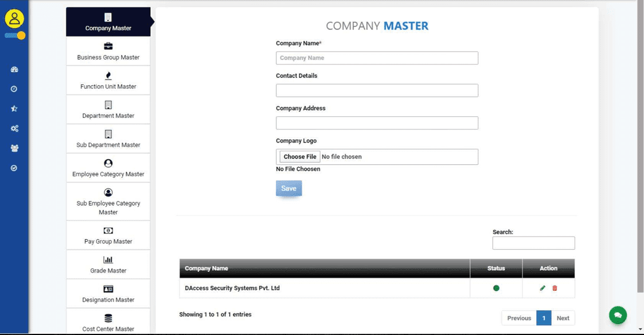Click the star icon in the blue sidebar
644x335 pixels.
14,108
